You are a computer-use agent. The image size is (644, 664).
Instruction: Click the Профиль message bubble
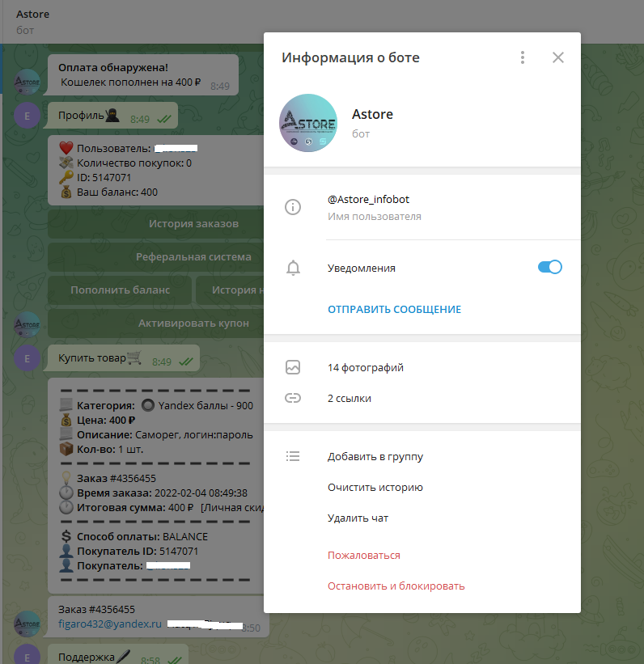112,115
